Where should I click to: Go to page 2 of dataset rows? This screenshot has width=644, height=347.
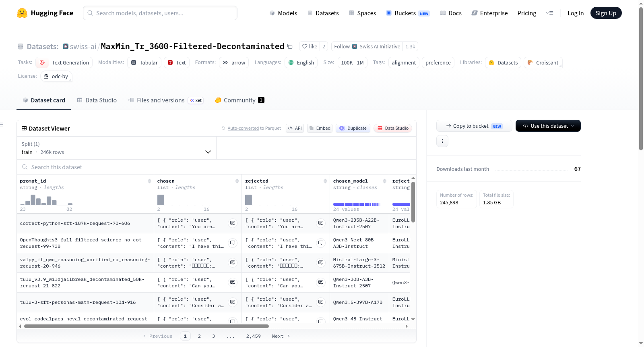click(x=199, y=336)
